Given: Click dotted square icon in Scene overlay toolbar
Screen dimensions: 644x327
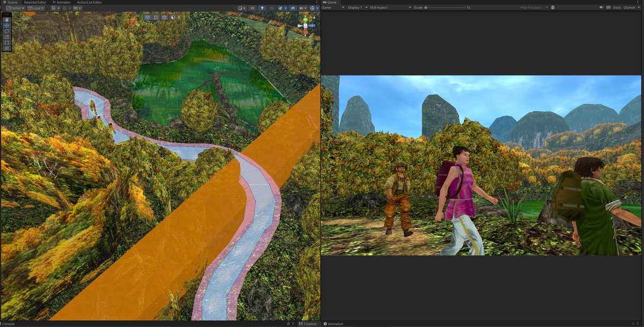Looking at the screenshot, I should [x=156, y=17].
